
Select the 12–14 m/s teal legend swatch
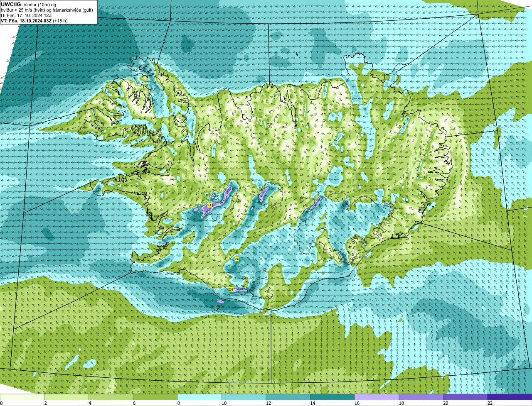(288, 397)
